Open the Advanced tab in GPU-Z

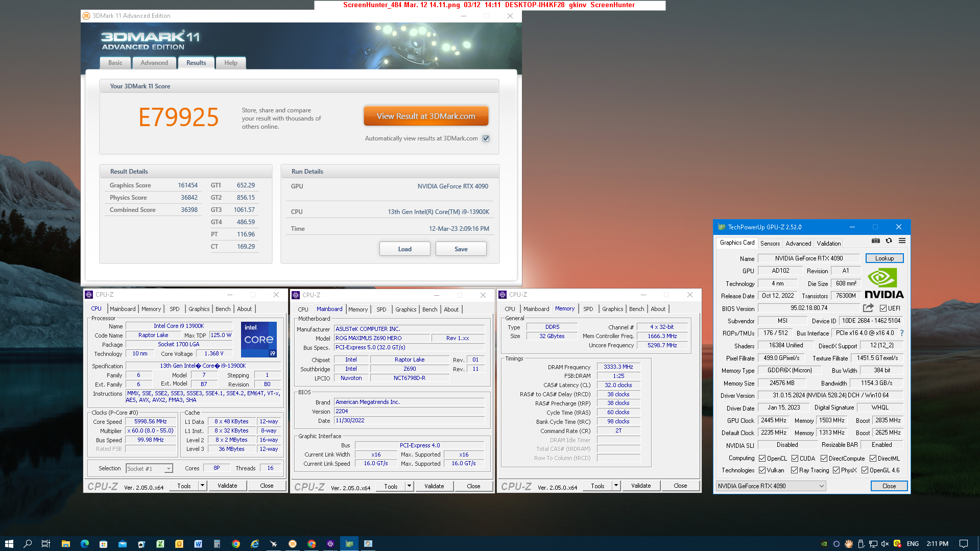(x=798, y=243)
